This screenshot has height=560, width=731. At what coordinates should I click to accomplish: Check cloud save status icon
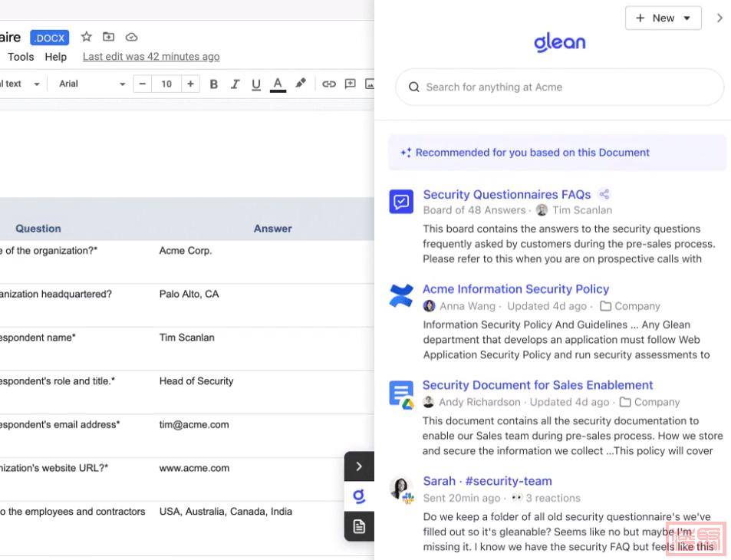[x=131, y=37]
